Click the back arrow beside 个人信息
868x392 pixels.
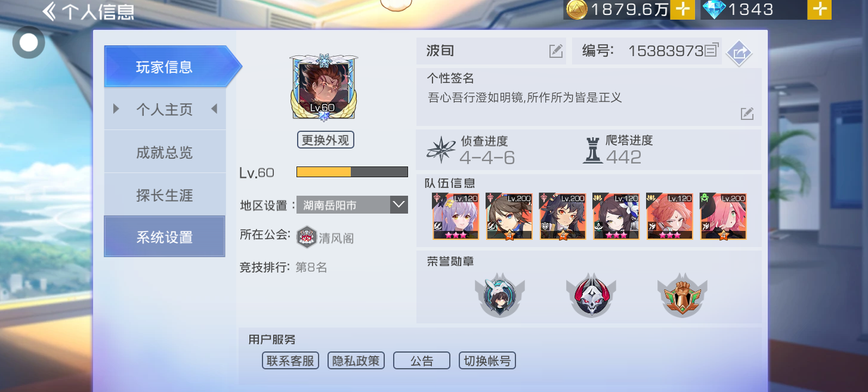click(x=49, y=12)
